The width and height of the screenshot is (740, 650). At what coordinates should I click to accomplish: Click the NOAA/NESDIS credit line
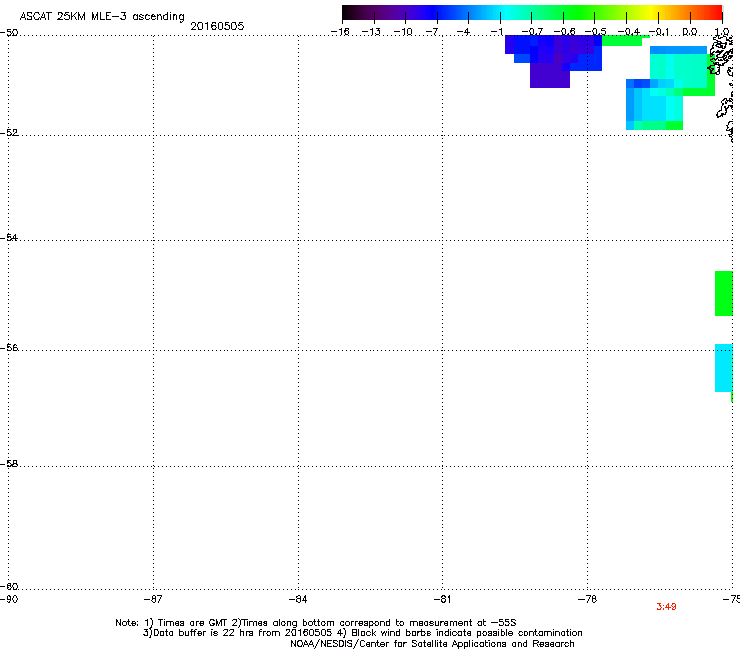(432, 644)
